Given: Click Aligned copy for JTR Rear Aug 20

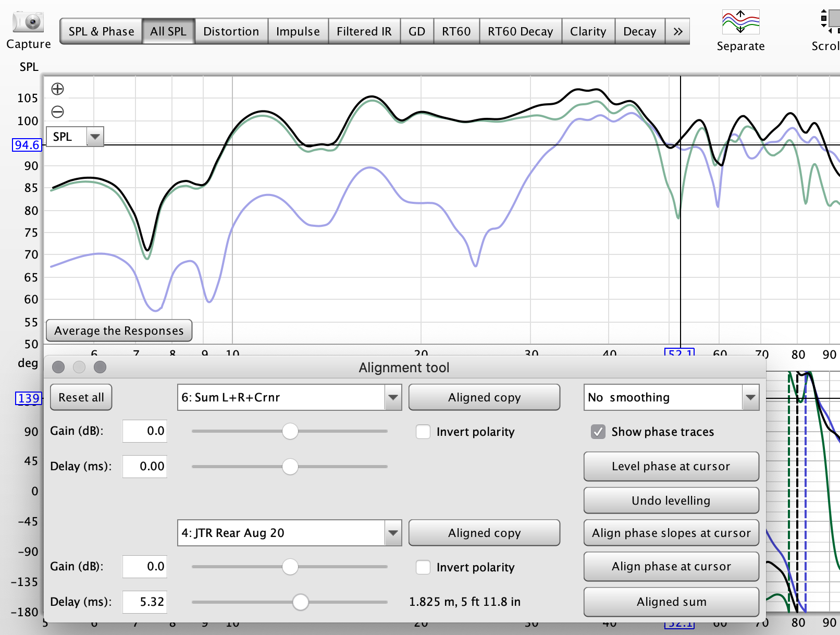Looking at the screenshot, I should (x=484, y=533).
